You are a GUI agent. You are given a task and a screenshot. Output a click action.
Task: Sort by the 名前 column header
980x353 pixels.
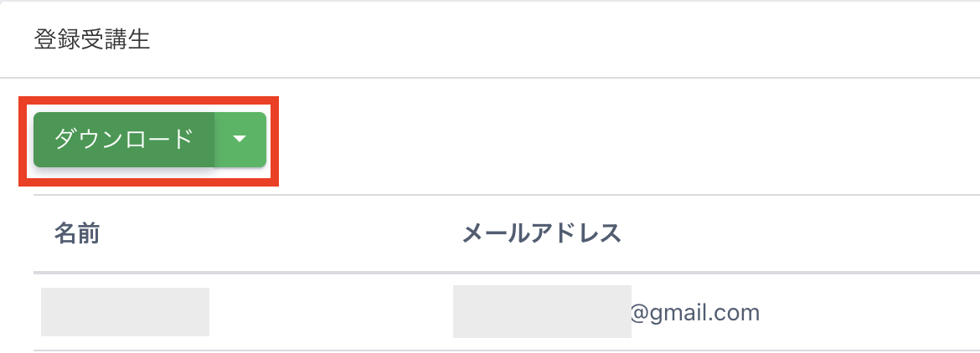point(77,233)
